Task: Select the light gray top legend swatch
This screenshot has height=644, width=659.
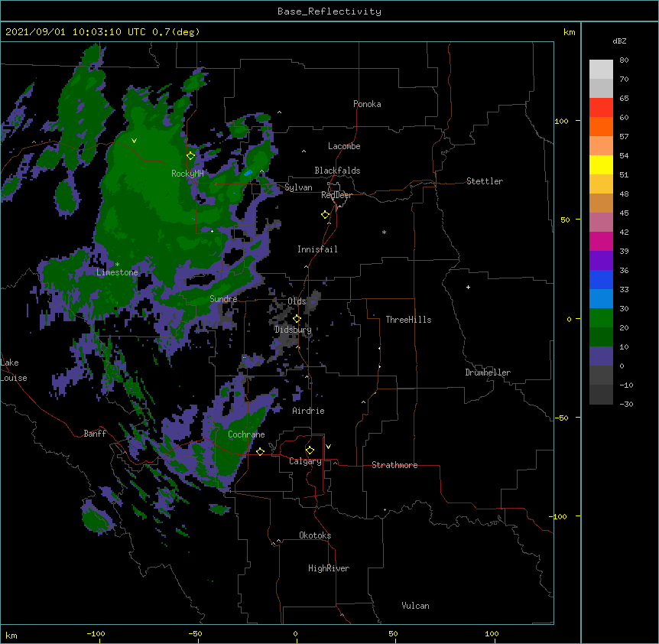Action: pos(601,70)
